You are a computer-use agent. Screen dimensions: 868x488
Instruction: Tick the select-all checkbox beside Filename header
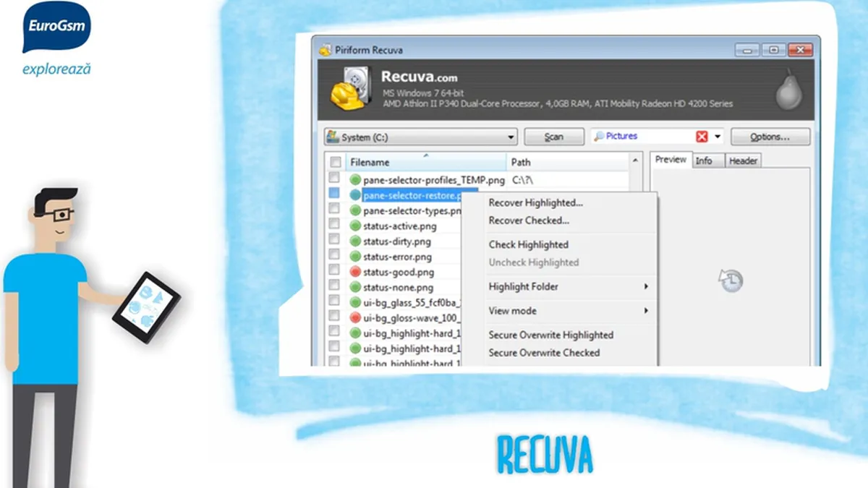pos(334,162)
